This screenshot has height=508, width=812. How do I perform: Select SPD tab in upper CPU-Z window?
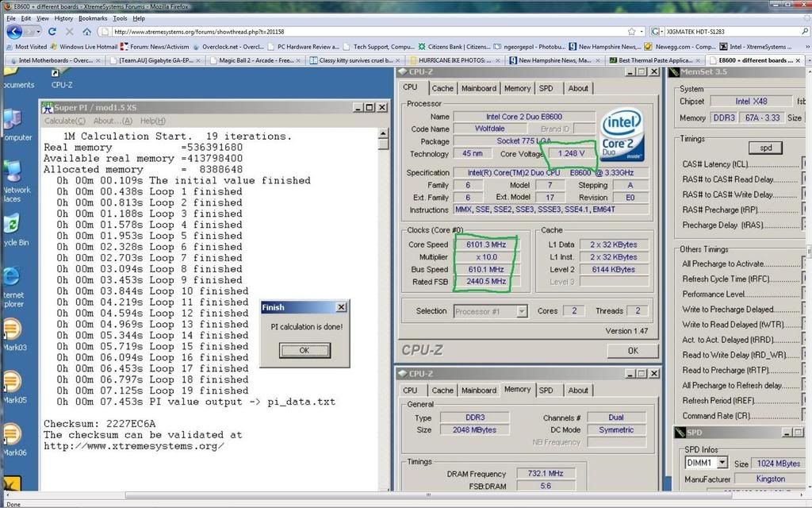[x=546, y=89]
